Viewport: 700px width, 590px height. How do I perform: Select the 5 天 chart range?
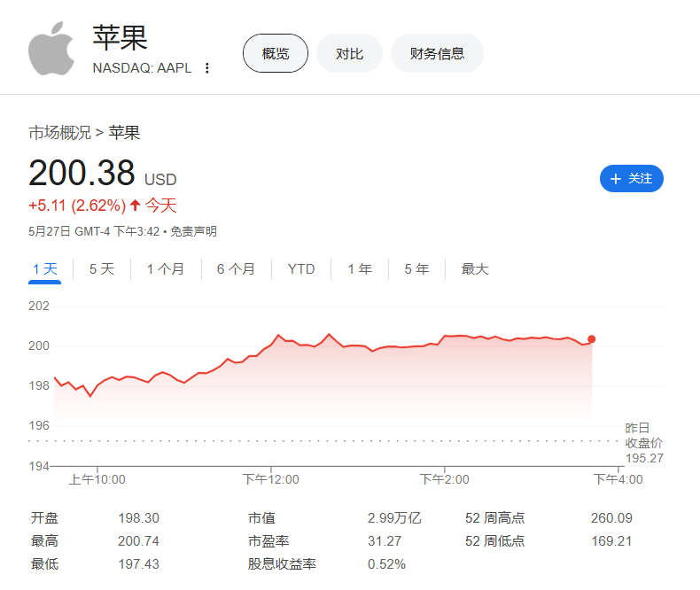pyautogui.click(x=102, y=269)
